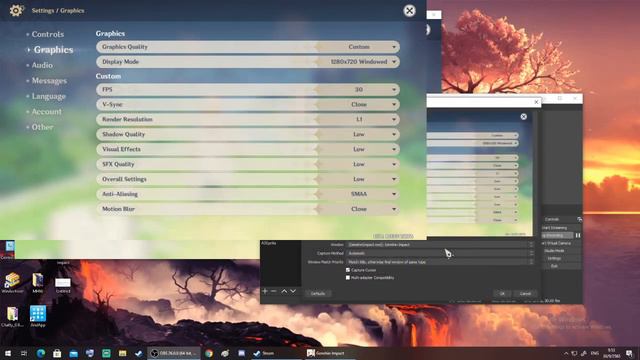Close the OBS preview settings panel
640x360 pixels.
pos(524,117)
